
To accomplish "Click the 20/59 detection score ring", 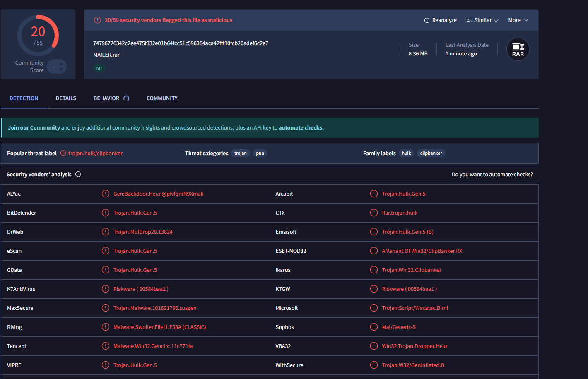I will [x=38, y=36].
